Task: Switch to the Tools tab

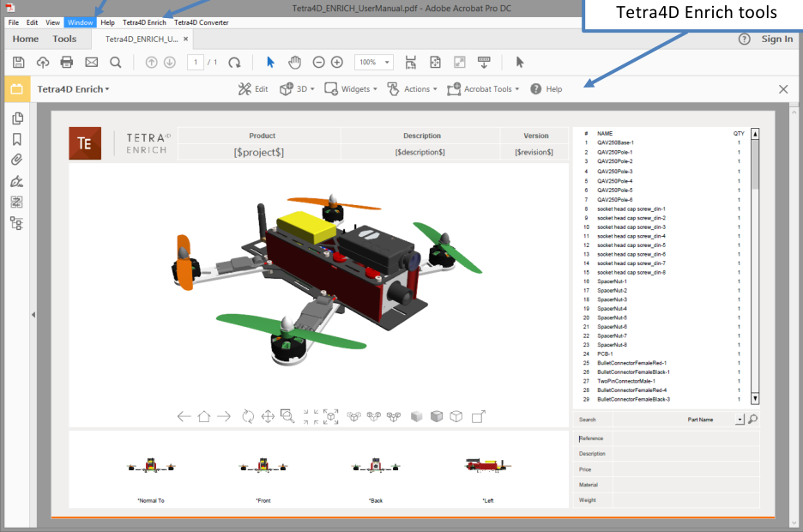Action: click(64, 39)
